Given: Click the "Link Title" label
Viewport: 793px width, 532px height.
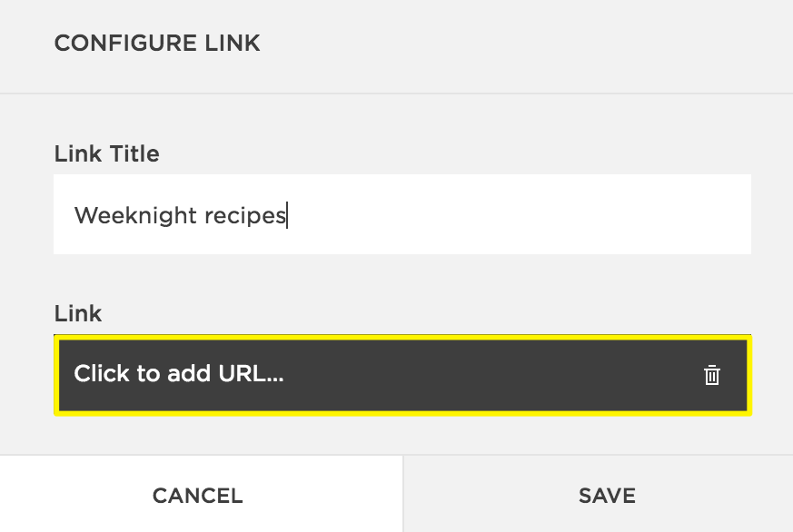Looking at the screenshot, I should click(106, 154).
